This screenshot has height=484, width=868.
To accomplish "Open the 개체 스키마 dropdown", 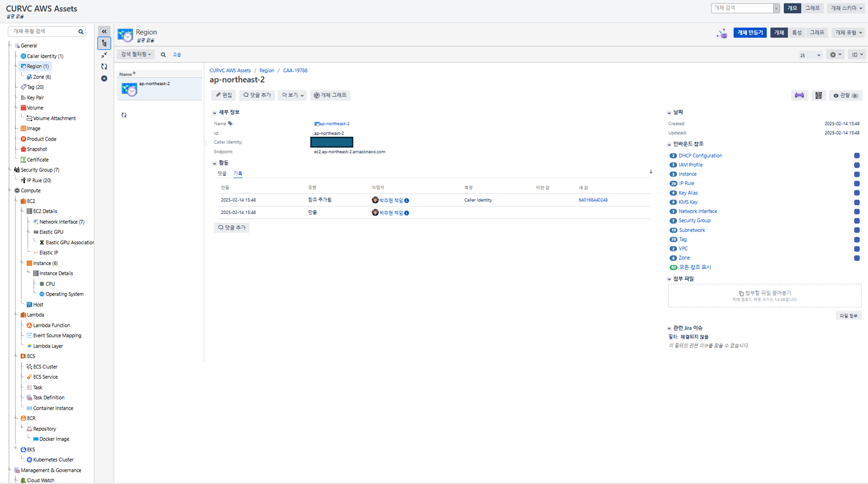I will [846, 8].
